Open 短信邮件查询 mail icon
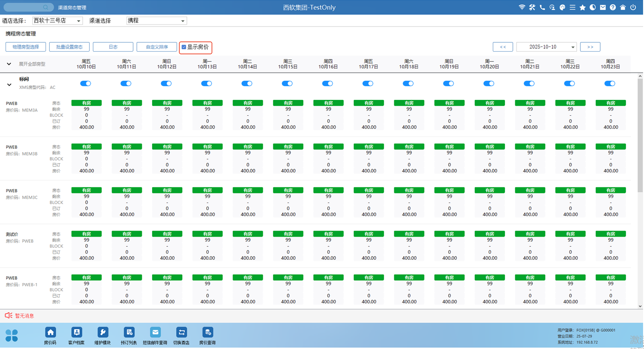The image size is (644, 349). (x=155, y=333)
